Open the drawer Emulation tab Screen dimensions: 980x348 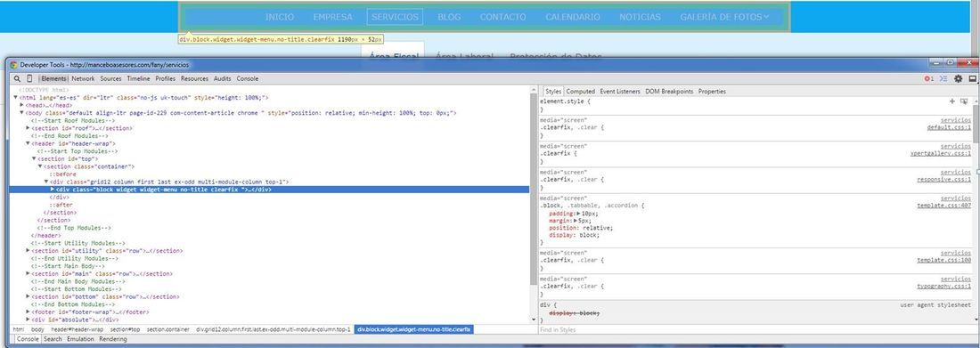click(x=80, y=338)
